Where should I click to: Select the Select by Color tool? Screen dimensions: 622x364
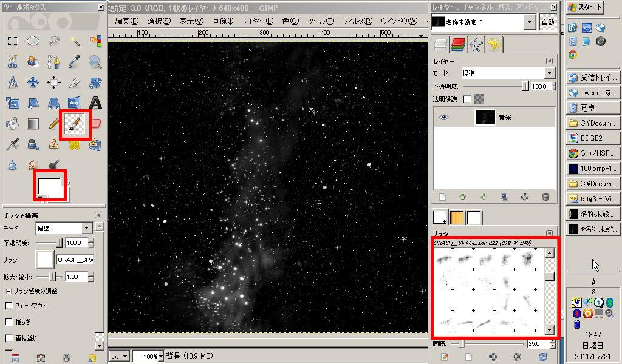pos(95,41)
